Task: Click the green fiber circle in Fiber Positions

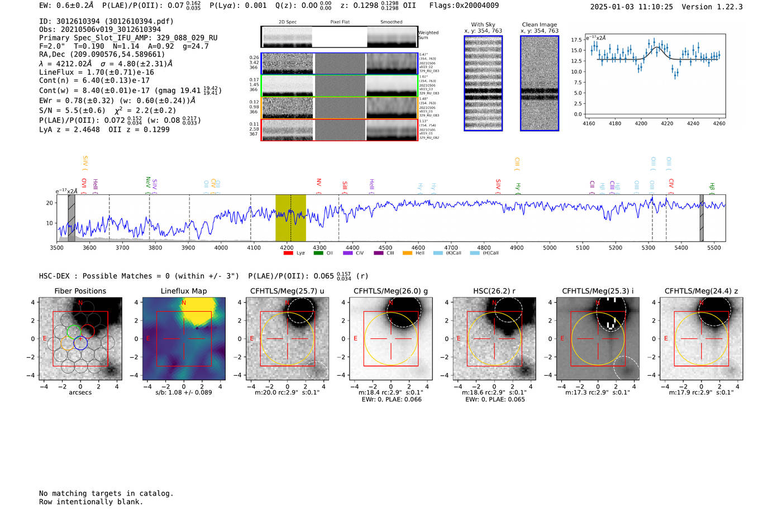Action: click(74, 330)
